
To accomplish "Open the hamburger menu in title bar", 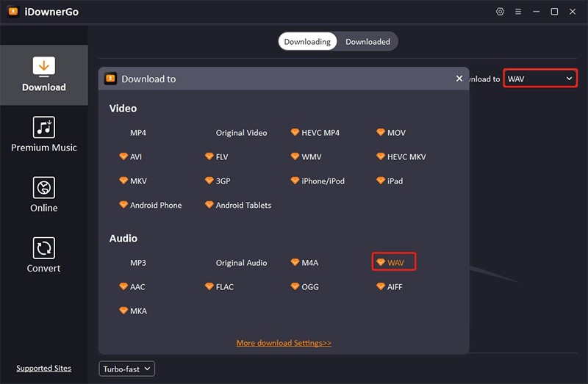I will click(x=518, y=12).
